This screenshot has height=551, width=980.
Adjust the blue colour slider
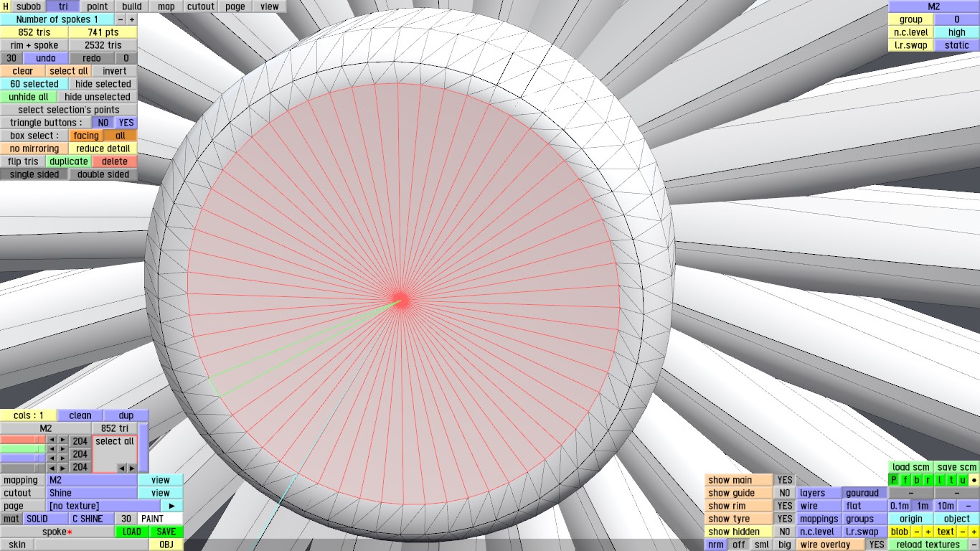pos(23,458)
